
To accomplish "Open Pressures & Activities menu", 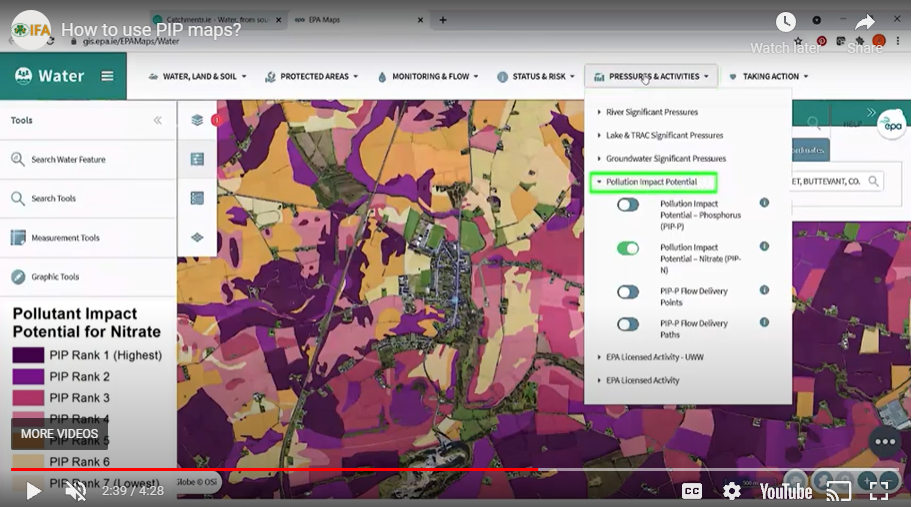I will [651, 76].
